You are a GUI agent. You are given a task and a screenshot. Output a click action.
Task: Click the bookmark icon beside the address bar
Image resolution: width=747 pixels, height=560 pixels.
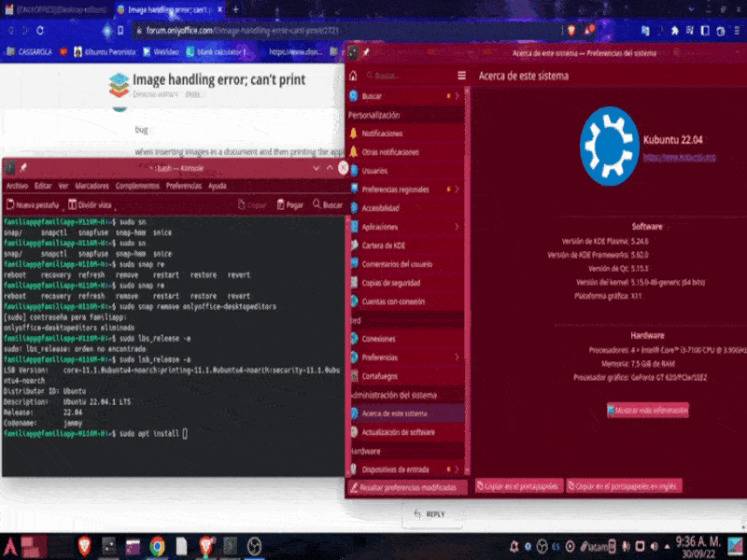tap(120, 31)
